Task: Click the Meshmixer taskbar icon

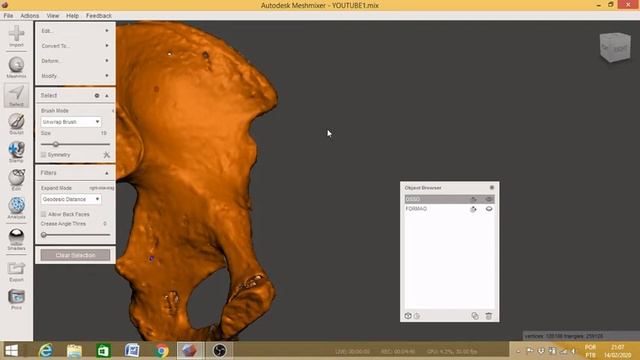Action: pyautogui.click(x=190, y=351)
